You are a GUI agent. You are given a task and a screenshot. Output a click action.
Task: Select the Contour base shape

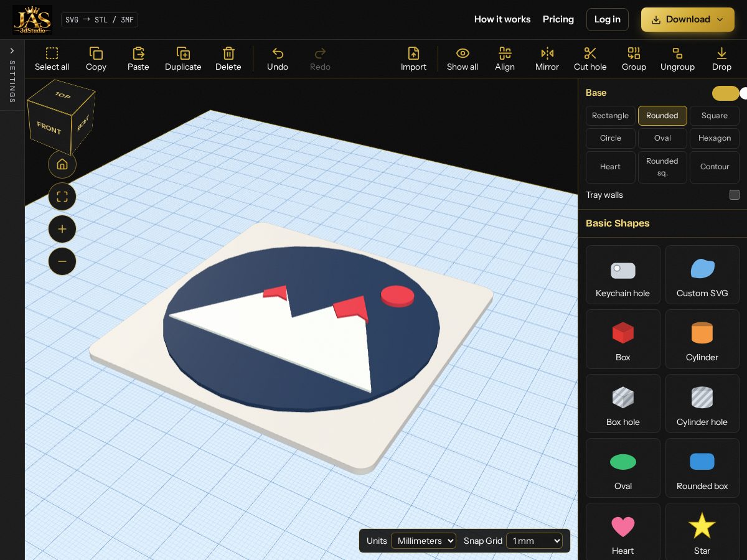click(715, 167)
